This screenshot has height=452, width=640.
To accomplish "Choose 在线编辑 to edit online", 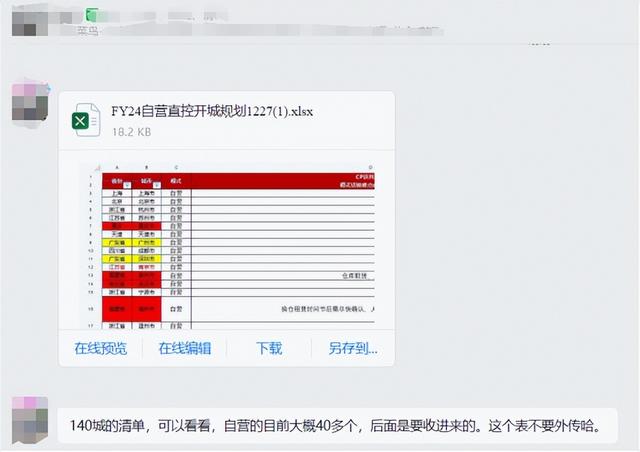I will tap(184, 348).
